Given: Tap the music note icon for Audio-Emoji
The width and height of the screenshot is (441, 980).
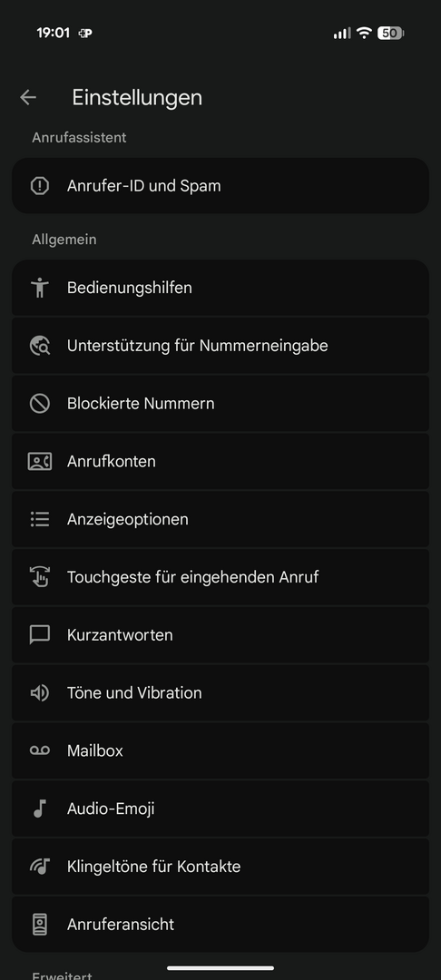Looking at the screenshot, I should [40, 808].
